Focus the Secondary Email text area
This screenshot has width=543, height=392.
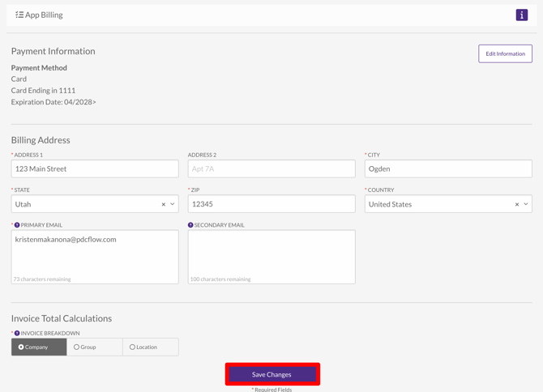[x=271, y=257]
